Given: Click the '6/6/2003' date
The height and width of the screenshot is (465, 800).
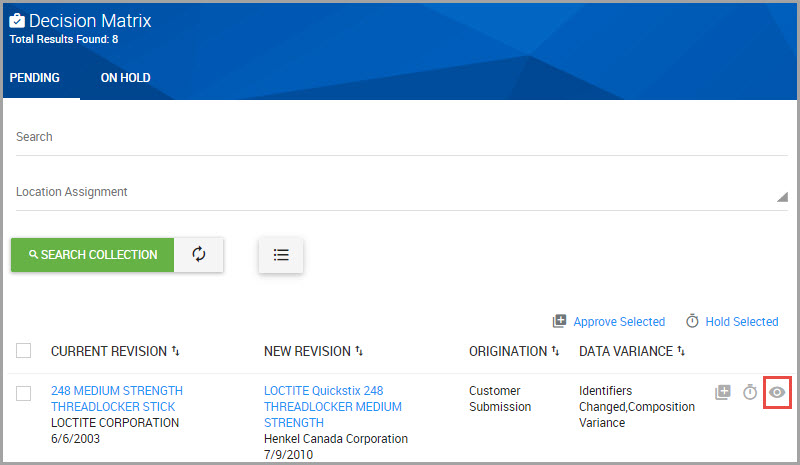Looking at the screenshot, I should (x=76, y=438).
